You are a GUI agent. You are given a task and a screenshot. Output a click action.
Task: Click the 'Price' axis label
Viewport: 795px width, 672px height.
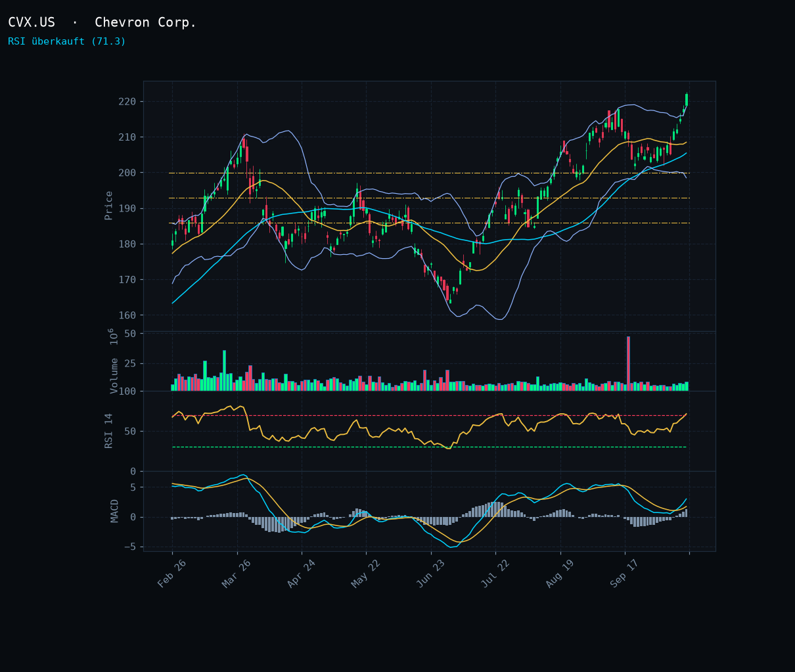[x=109, y=206]
